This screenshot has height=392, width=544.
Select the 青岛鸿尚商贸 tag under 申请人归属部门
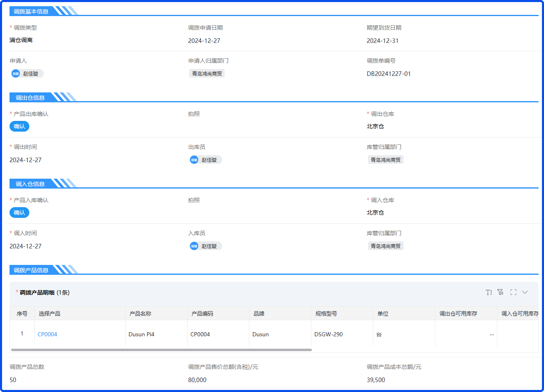[x=207, y=73]
